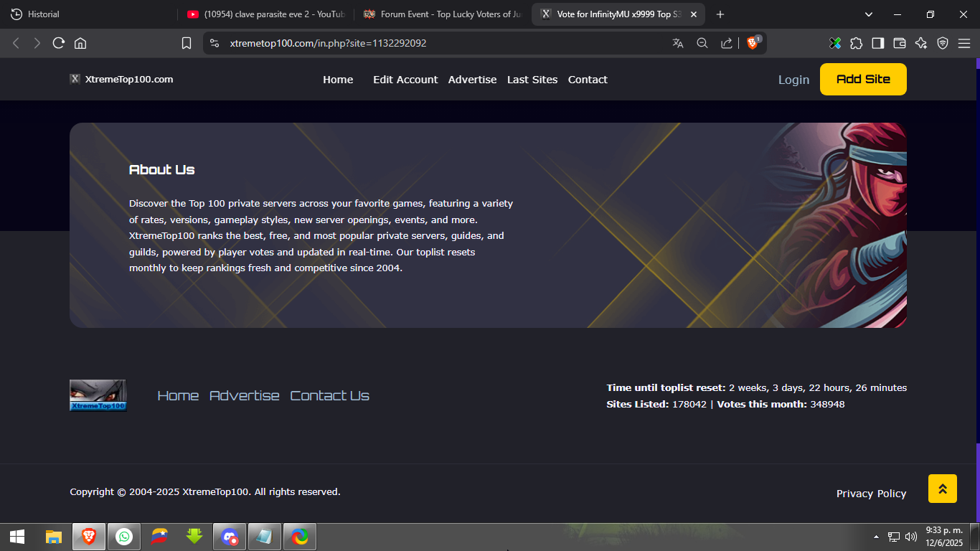This screenshot has height=551, width=980.
Task: Open site info icon in address bar
Action: pos(214,43)
